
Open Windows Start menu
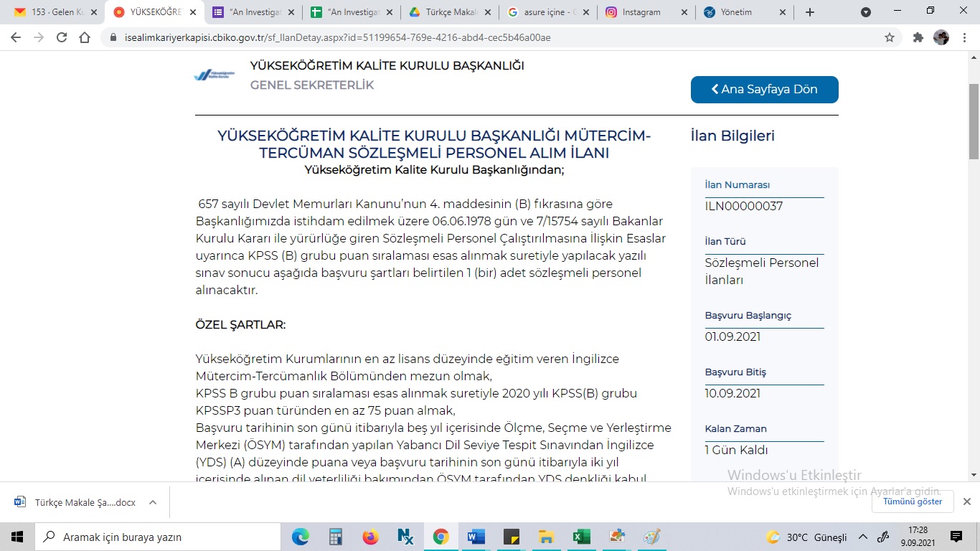point(17,537)
